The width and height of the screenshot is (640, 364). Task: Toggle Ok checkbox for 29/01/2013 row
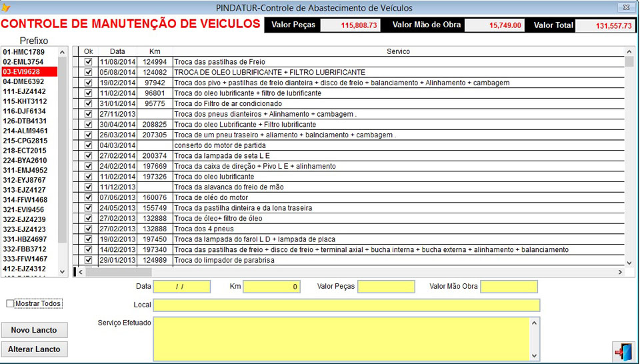88,260
